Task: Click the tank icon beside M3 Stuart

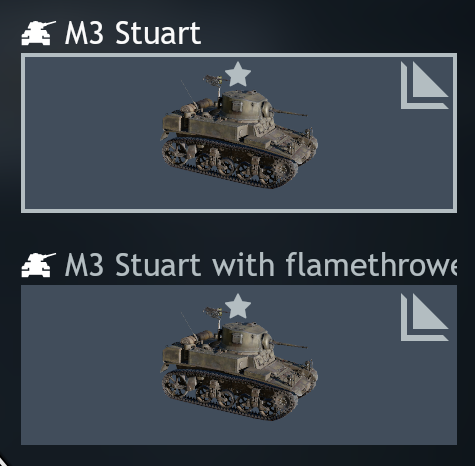Action: [38, 33]
